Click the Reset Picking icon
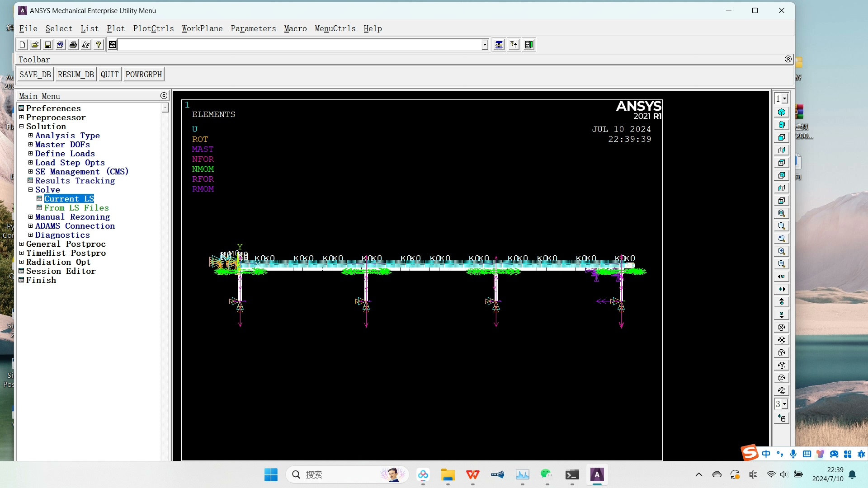The image size is (868, 488). click(514, 45)
